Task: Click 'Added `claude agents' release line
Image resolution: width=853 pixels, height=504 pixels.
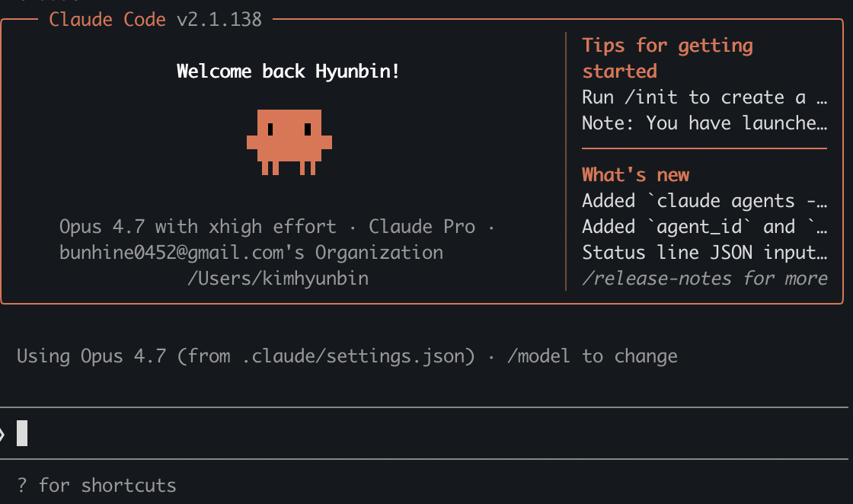Action: coord(704,201)
